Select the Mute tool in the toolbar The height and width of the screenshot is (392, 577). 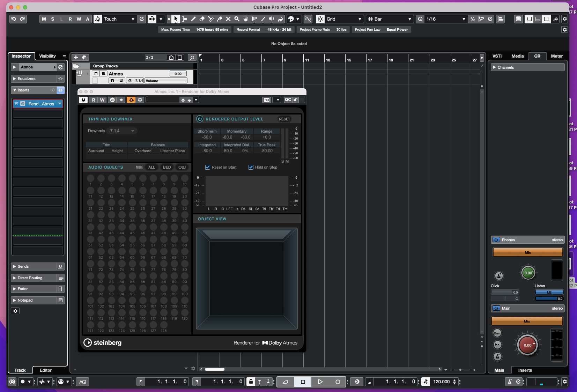[229, 19]
